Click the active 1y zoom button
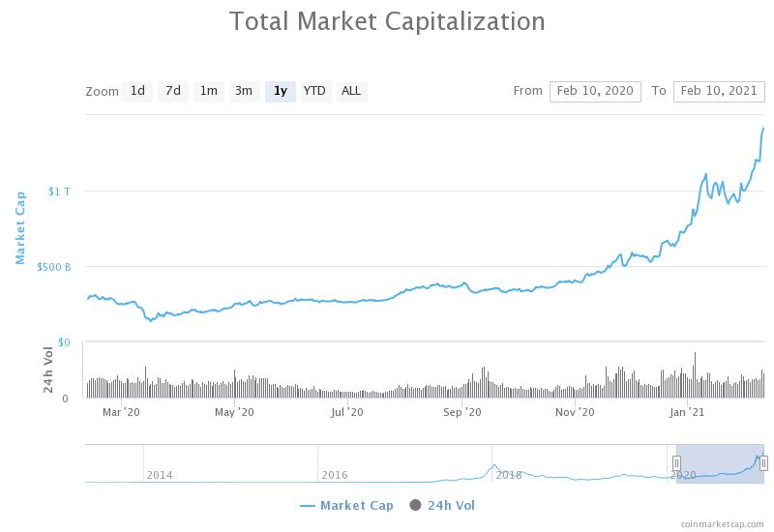This screenshot has height=532, width=774. pyautogui.click(x=280, y=91)
